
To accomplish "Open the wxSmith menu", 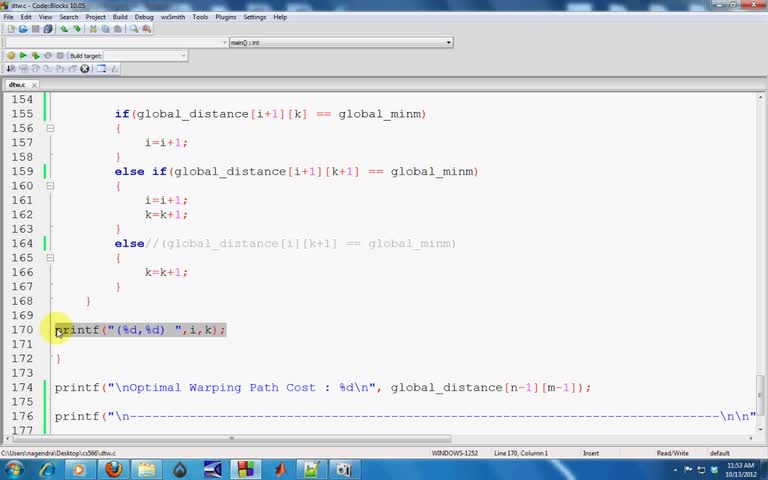I will [x=173, y=17].
